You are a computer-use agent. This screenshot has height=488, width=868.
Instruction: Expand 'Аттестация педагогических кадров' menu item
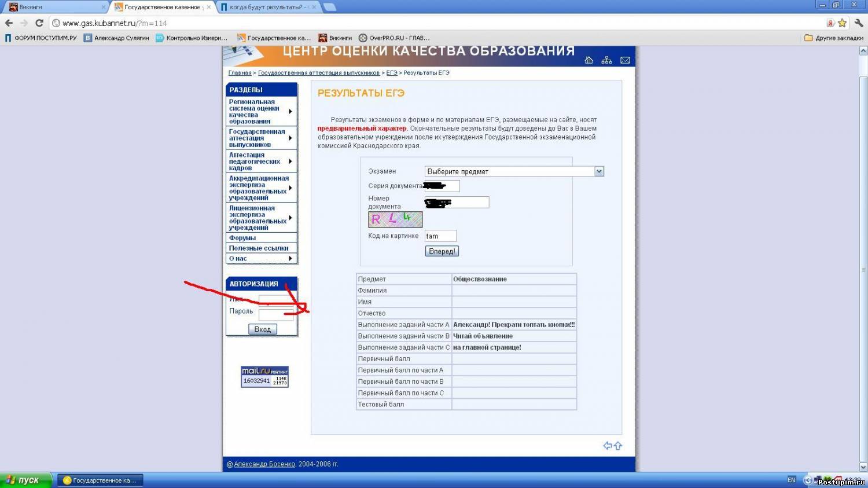click(261, 162)
